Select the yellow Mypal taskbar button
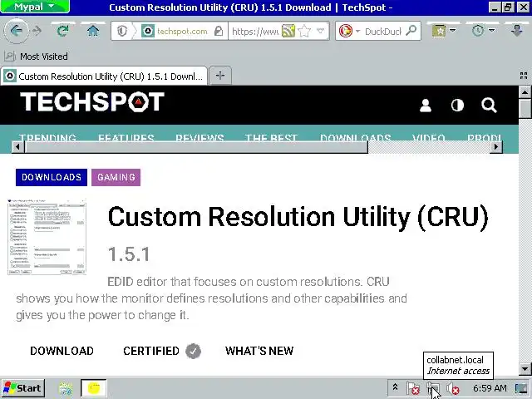The width and height of the screenshot is (532, 399). [x=94, y=388]
